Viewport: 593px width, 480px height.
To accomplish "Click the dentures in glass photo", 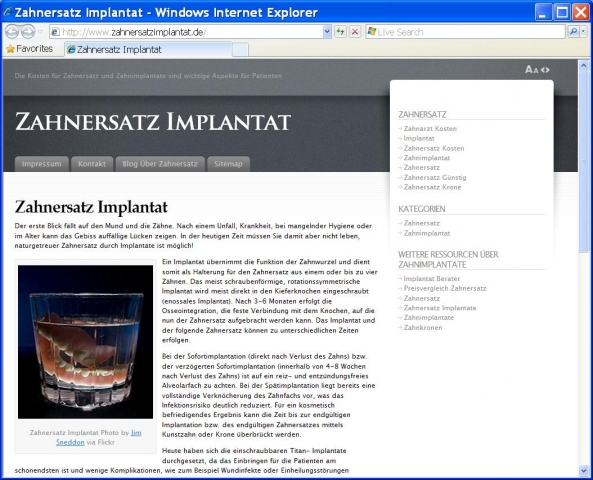I will coord(85,342).
